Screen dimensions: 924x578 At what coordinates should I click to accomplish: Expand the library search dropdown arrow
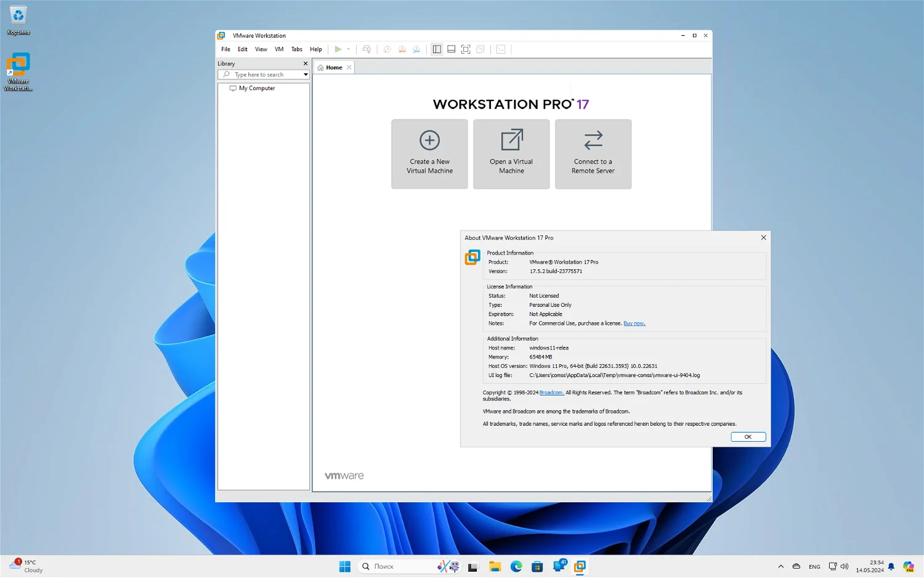tap(306, 75)
